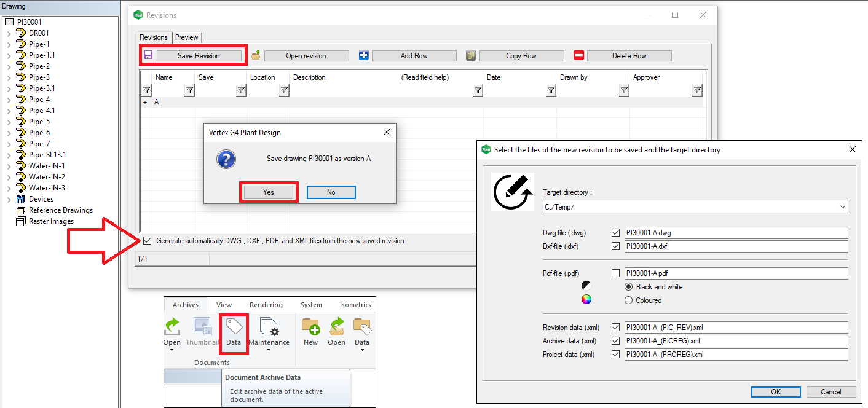Select the Black and white radio button
Viewport: 868px width, 408px height.
(x=629, y=287)
